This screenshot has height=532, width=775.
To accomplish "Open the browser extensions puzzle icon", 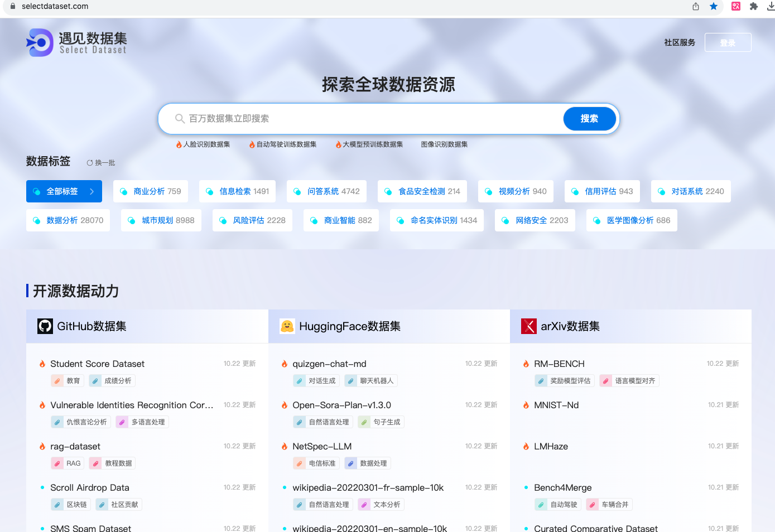I will pyautogui.click(x=754, y=6).
